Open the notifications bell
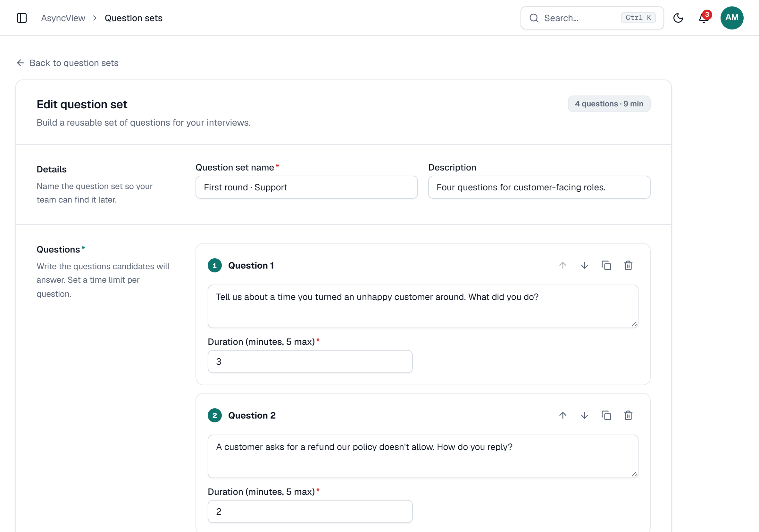This screenshot has width=759, height=532. pyautogui.click(x=704, y=18)
